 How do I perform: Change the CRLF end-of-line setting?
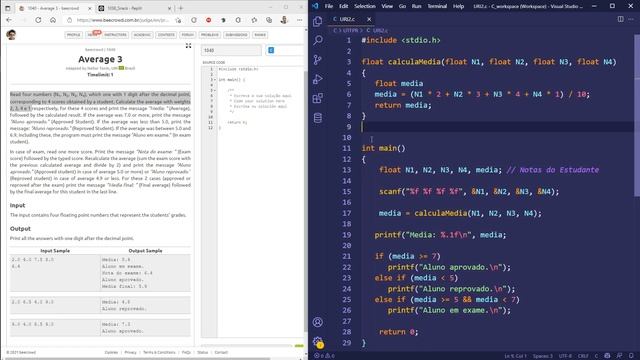583,356
